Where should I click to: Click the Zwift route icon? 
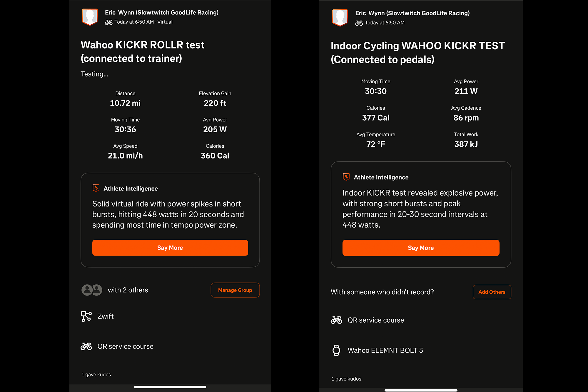tap(86, 316)
